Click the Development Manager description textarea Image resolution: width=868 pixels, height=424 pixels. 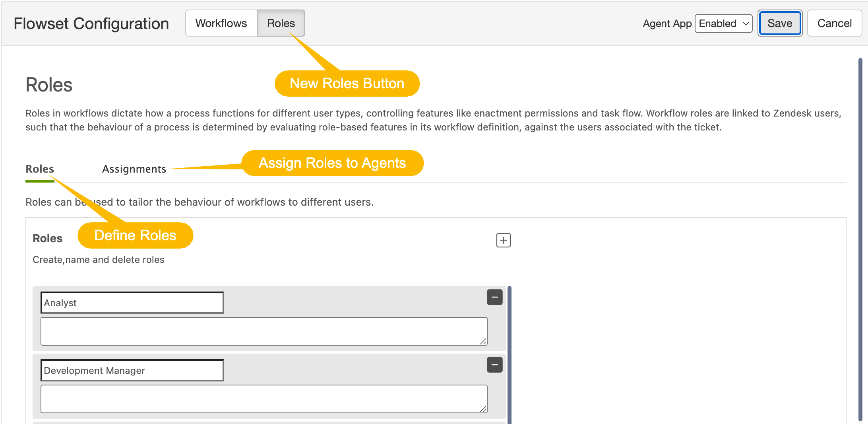point(264,399)
